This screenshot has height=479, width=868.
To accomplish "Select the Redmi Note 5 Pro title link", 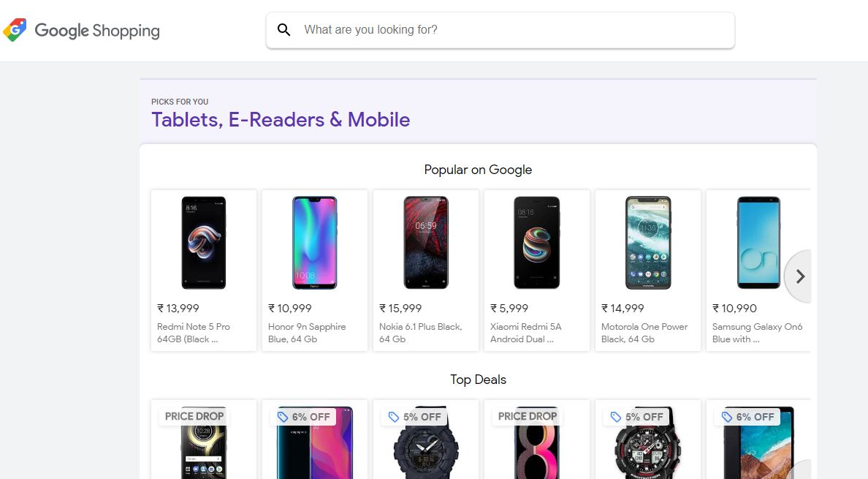I will point(194,333).
